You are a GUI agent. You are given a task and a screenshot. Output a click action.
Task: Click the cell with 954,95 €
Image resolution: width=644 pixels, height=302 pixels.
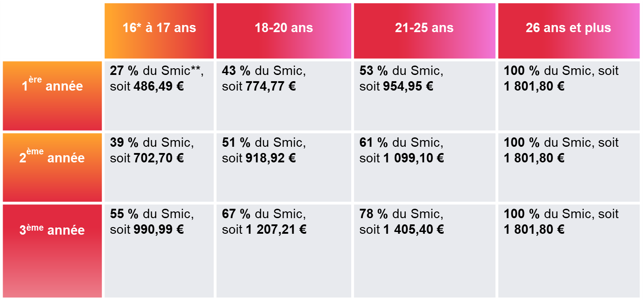(424, 95)
